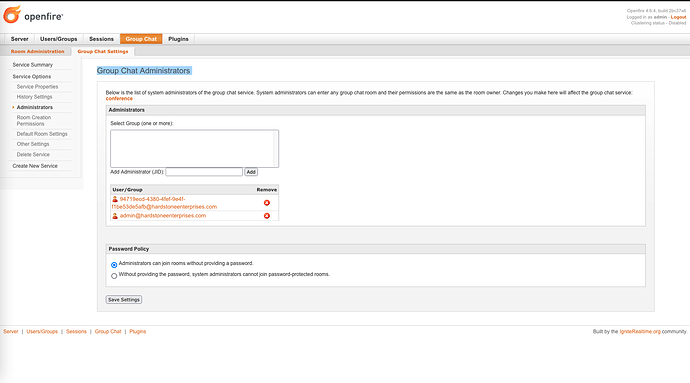
Task: Click user icon beside 94719ecd-4380 entry
Action: pyautogui.click(x=115, y=199)
